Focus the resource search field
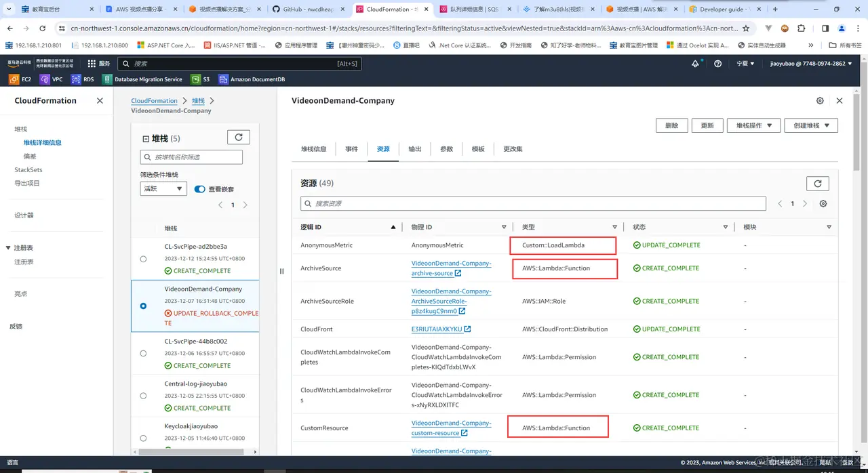Viewport: 868px width, 473px height. click(x=533, y=203)
